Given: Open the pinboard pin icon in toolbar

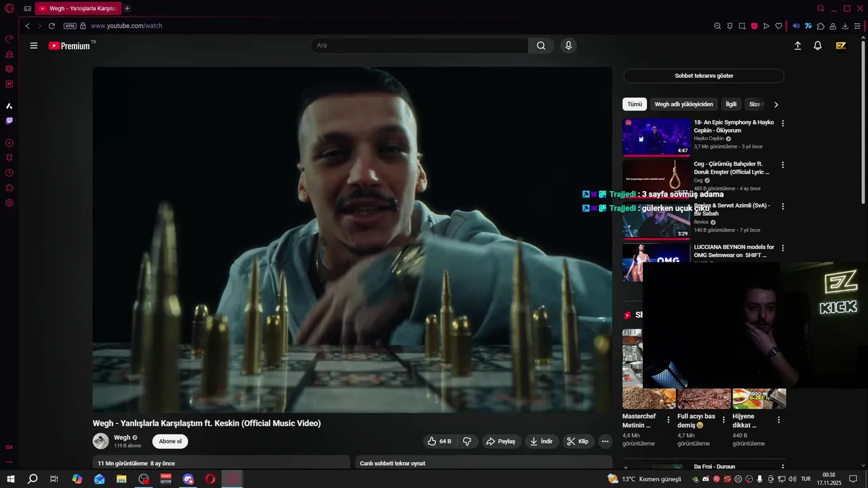Looking at the screenshot, I should coord(730,26).
